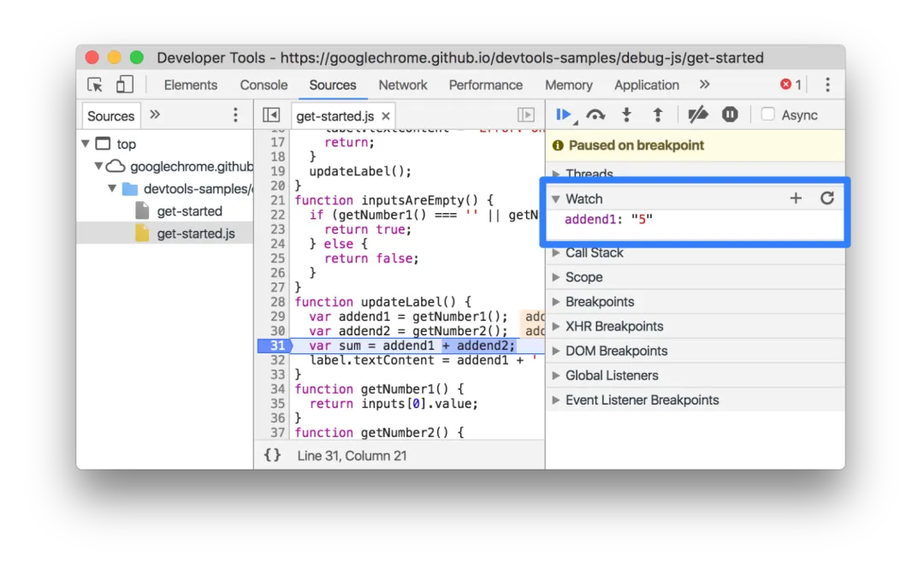924x568 pixels.
Task: Step over next function call
Action: coord(595,115)
